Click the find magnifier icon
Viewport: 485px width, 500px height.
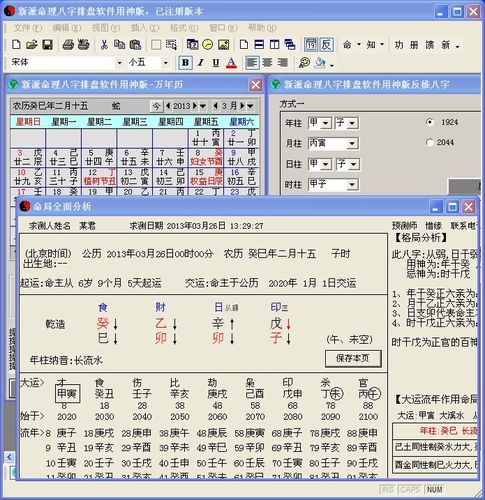tap(304, 63)
